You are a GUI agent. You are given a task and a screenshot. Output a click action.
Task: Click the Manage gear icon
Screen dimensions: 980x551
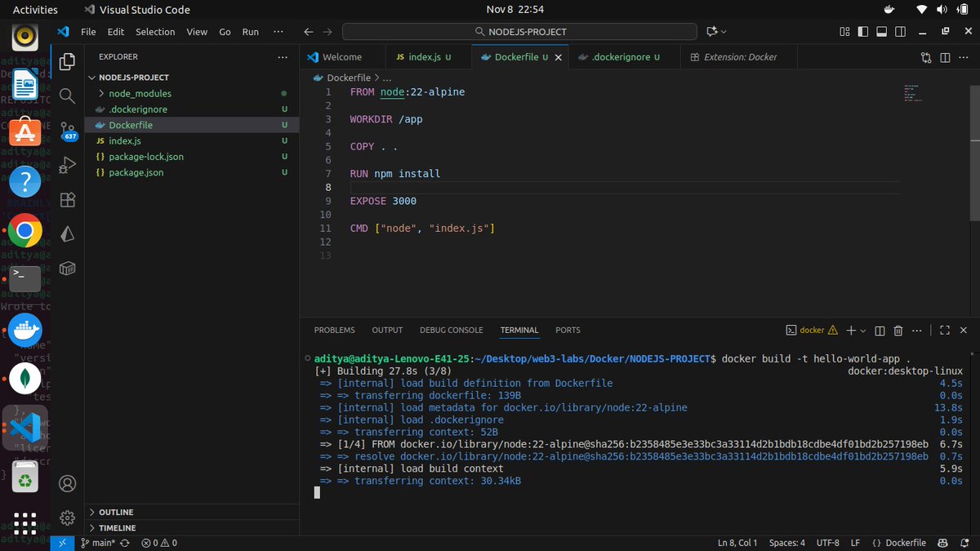pyautogui.click(x=67, y=517)
